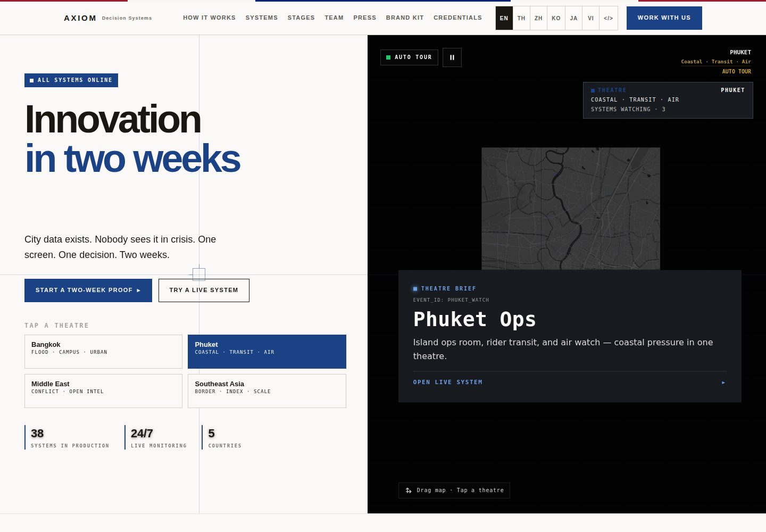The height and width of the screenshot is (532, 766).
Task: Switch language to JA
Action: pyautogui.click(x=573, y=18)
